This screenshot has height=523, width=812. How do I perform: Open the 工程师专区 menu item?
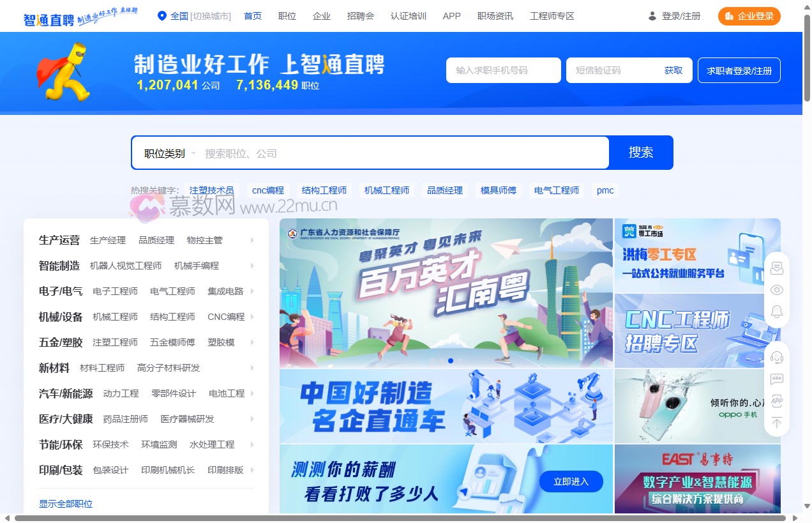553,16
